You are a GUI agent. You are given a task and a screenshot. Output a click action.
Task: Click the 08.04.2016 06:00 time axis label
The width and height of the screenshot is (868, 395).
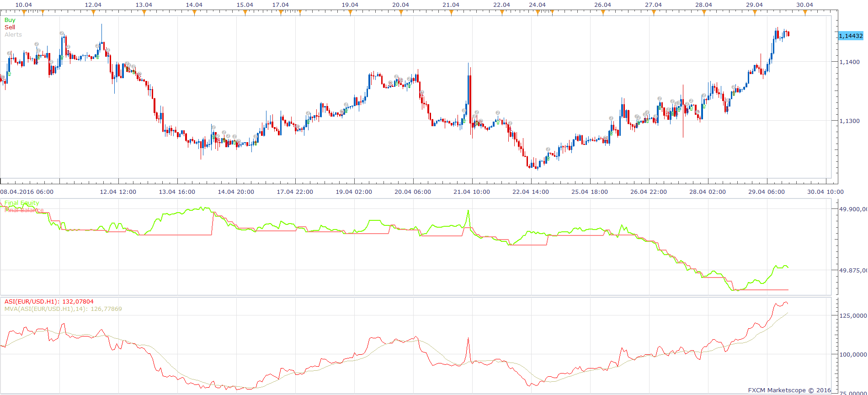[27, 192]
